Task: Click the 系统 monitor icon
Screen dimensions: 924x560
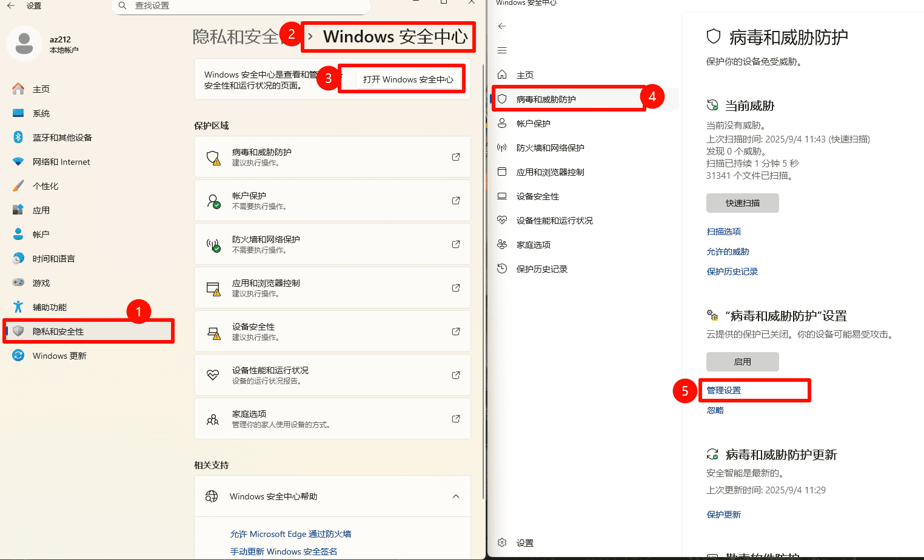Action: [x=18, y=113]
